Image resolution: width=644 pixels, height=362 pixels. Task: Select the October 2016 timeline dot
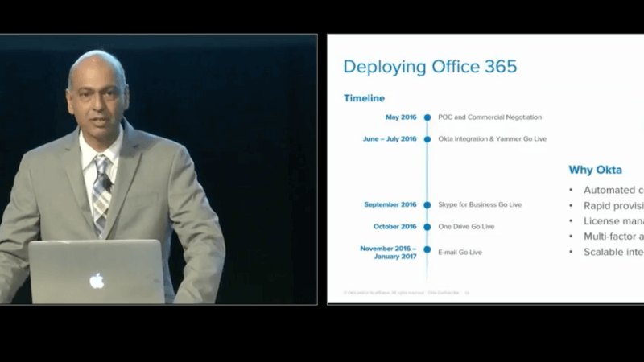point(427,227)
